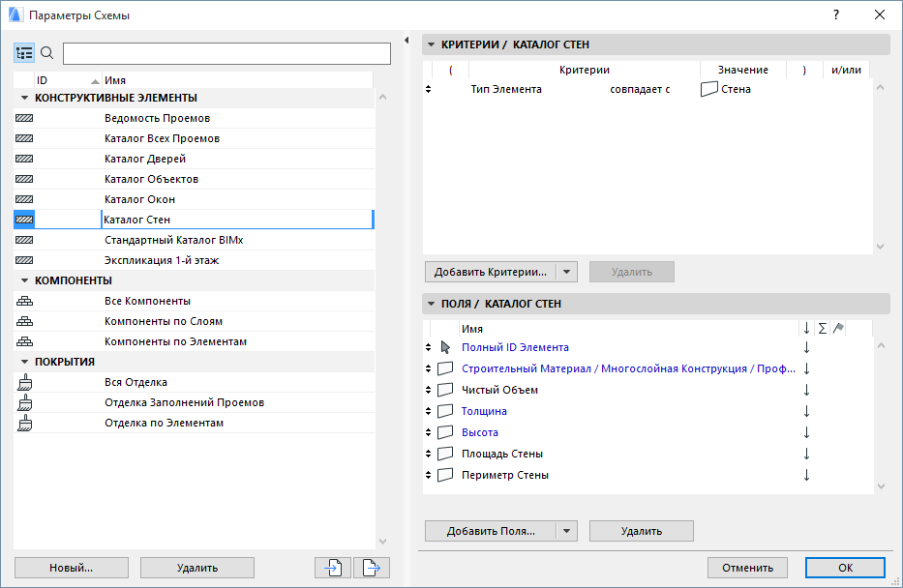The image size is (903, 588).
Task: Select the Ведомость Проемов scheme
Action: click(x=195, y=118)
